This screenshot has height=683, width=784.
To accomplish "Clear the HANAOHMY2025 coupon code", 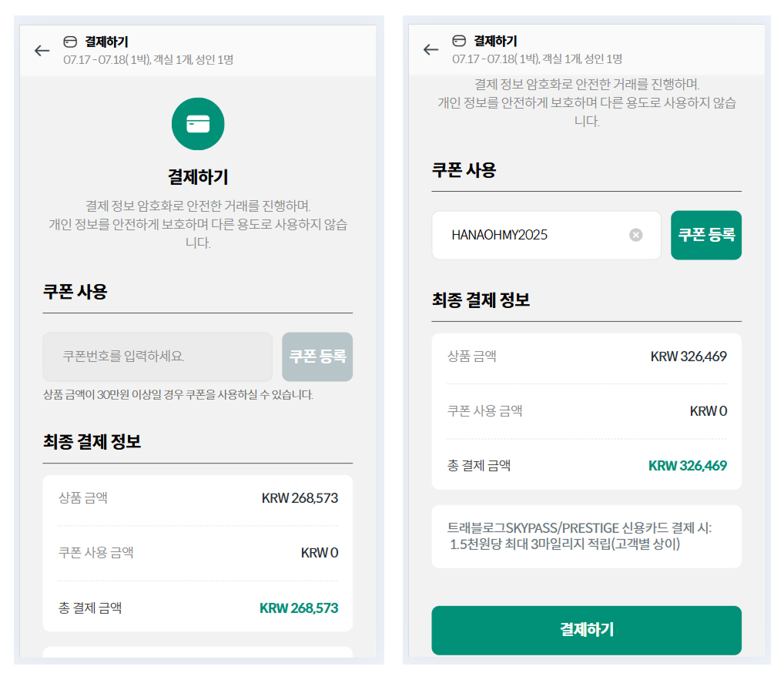I will coord(636,235).
